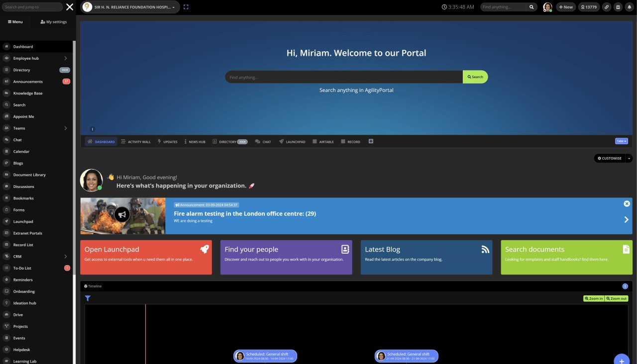Click the magnifier icon in top search
Viewport: 637px width, 364px height.
[x=532, y=7]
